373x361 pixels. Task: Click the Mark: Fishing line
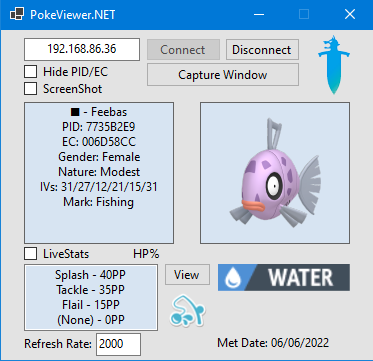(99, 202)
